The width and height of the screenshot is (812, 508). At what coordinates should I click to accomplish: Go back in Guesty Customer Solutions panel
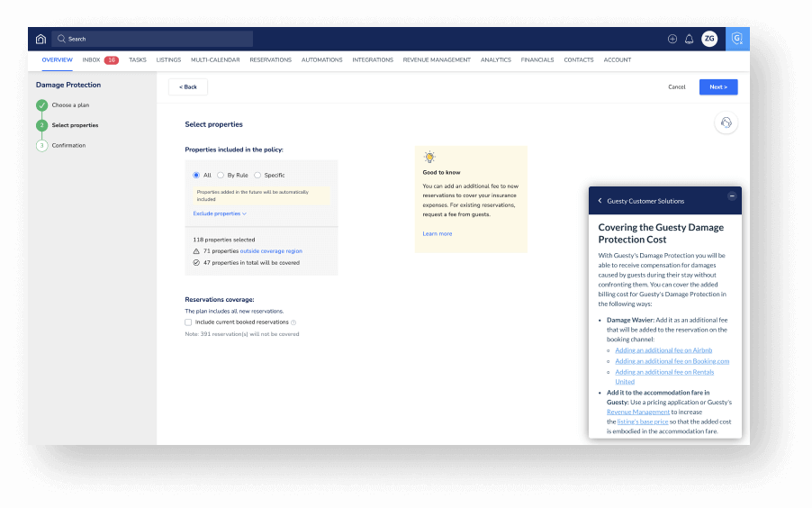[x=600, y=201]
